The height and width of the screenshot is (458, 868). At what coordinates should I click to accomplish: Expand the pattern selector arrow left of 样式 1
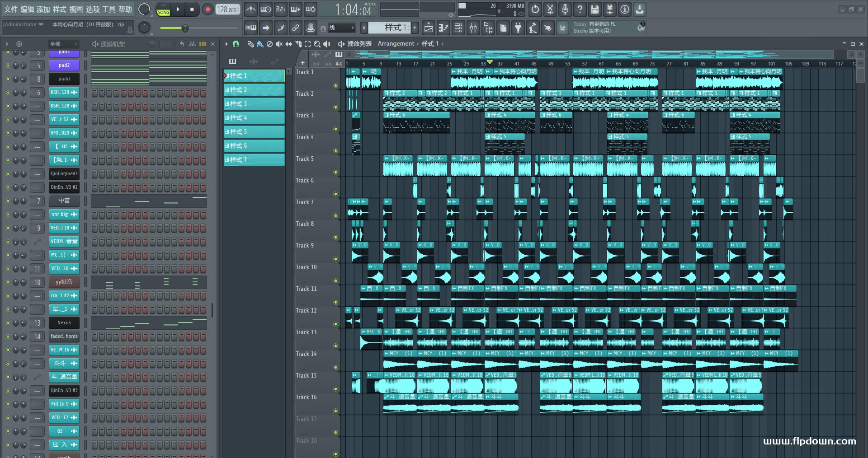(364, 28)
